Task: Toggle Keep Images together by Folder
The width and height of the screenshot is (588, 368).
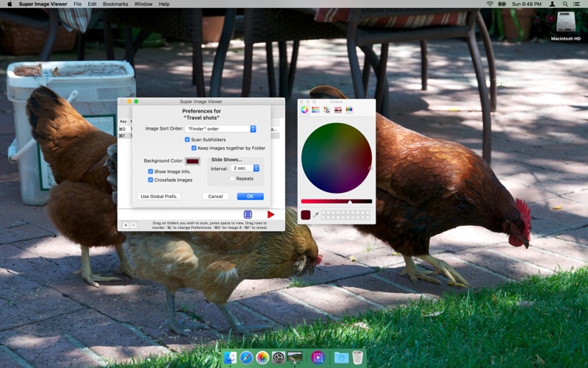Action: click(x=194, y=148)
